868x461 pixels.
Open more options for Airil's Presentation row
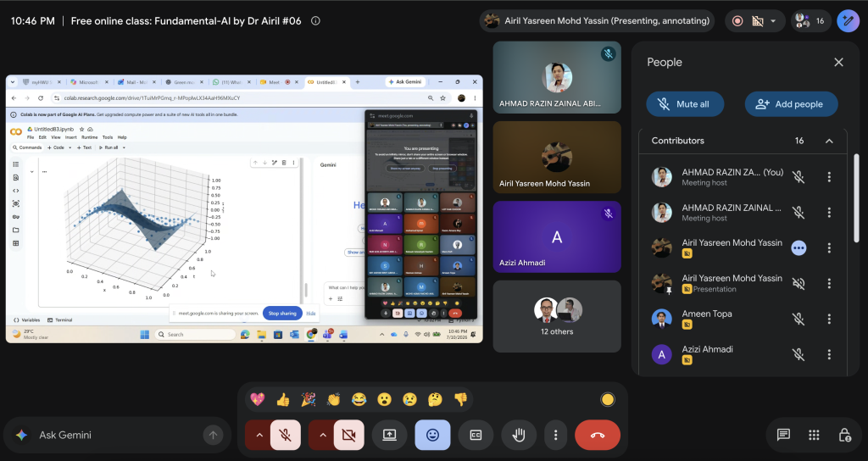(x=829, y=283)
